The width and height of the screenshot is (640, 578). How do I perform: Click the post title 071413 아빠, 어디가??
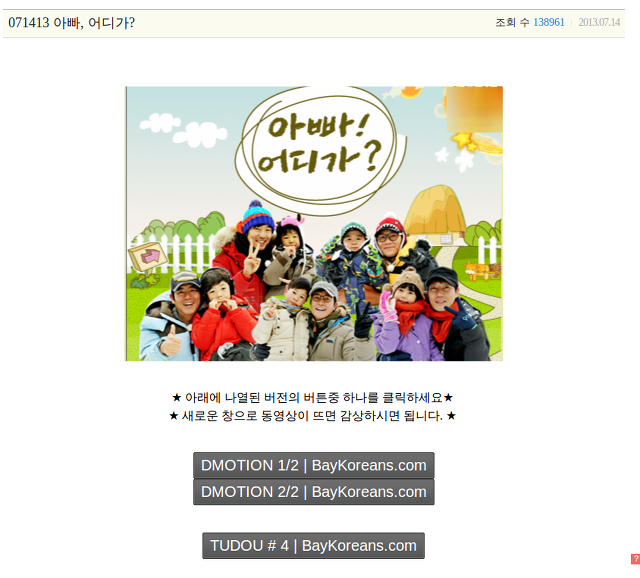tap(71, 22)
